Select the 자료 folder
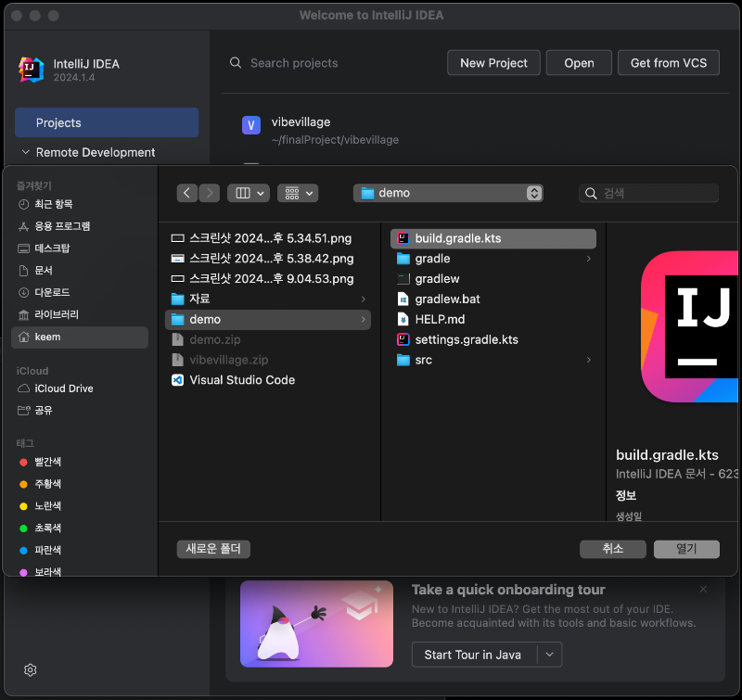The image size is (742, 700). point(268,299)
